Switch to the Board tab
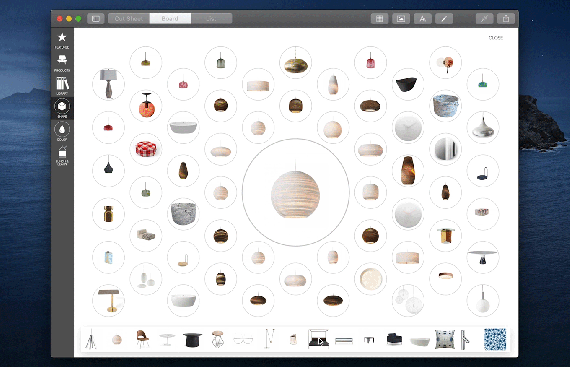Image resolution: width=570 pixels, height=367 pixels. (x=170, y=19)
